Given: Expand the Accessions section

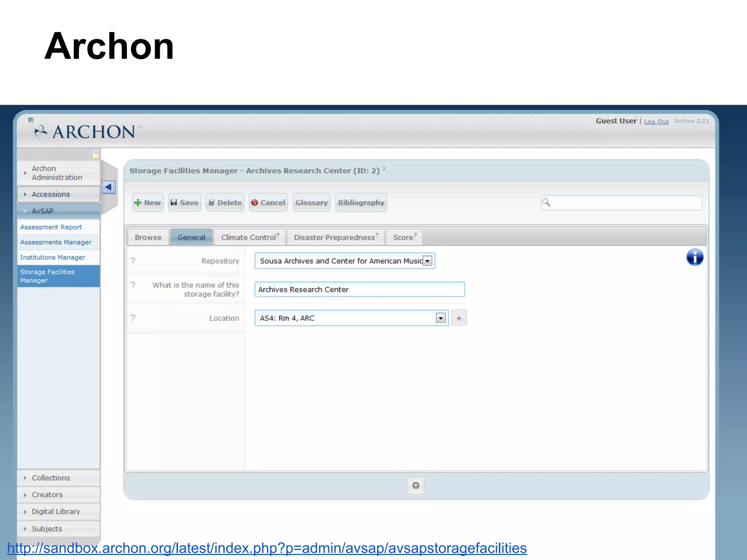Looking at the screenshot, I should [58, 194].
